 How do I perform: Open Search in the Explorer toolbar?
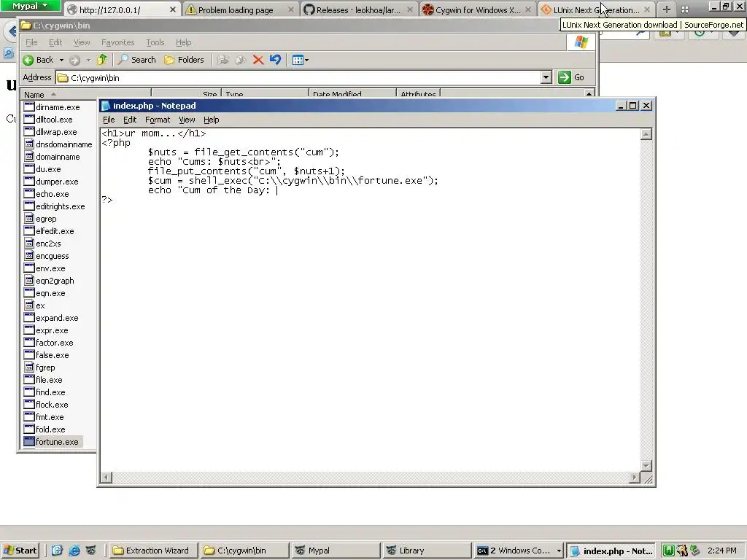coord(137,60)
